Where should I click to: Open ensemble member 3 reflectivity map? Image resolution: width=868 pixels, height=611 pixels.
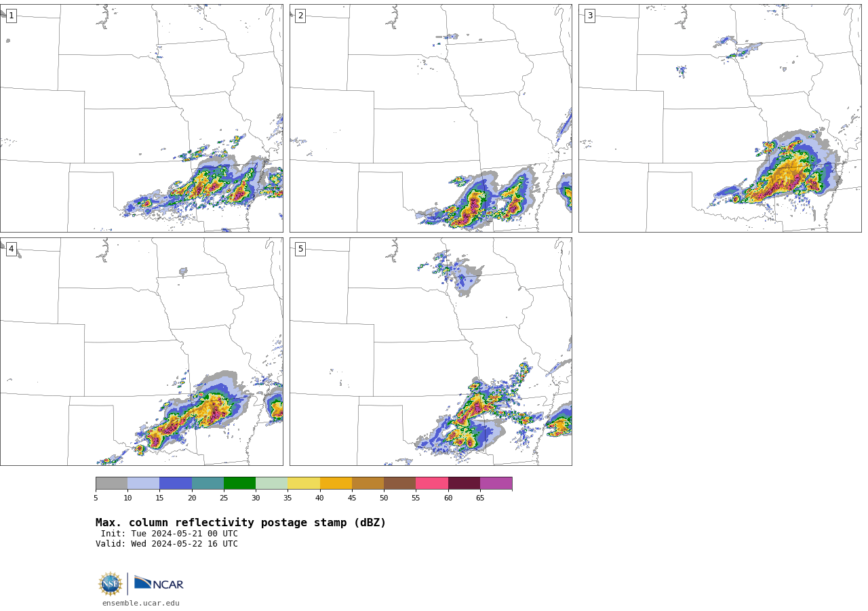tap(719, 118)
